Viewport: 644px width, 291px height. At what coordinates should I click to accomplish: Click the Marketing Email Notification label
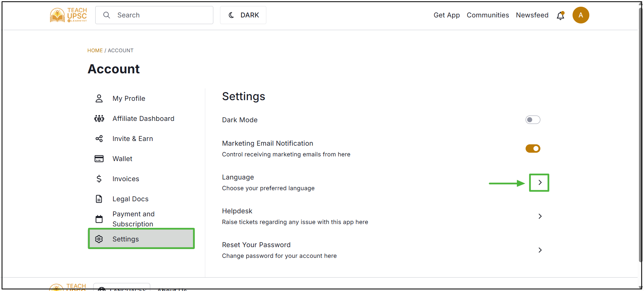[267, 143]
